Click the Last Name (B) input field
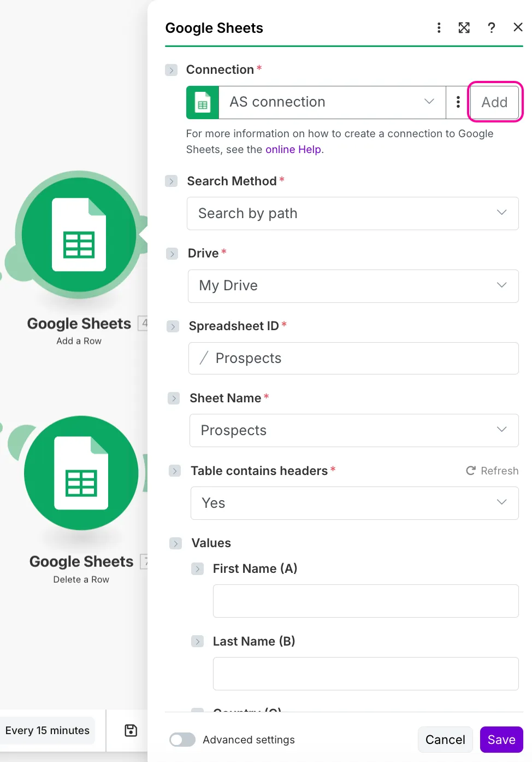The image size is (532, 762). pyautogui.click(x=366, y=673)
